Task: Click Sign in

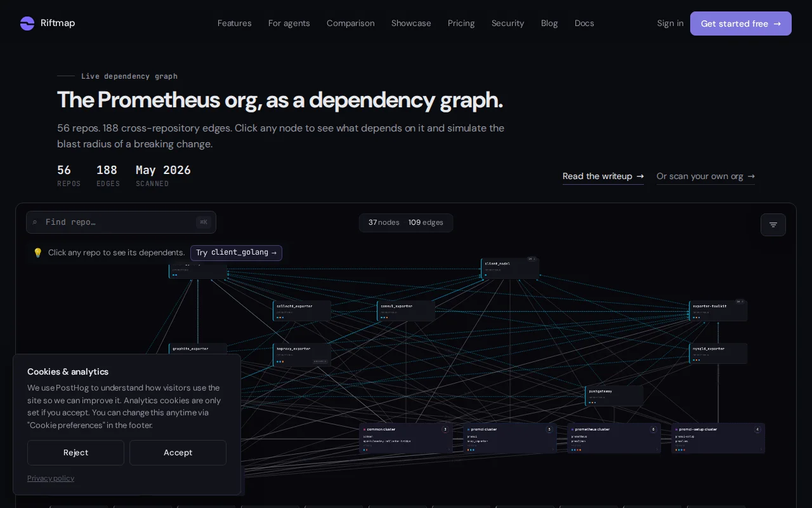Action: 671,23
